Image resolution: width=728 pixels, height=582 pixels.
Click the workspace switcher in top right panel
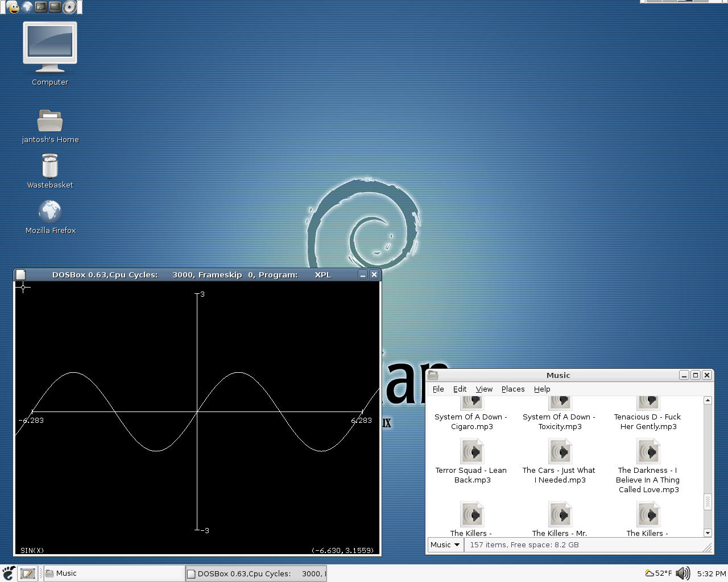pos(677,1)
